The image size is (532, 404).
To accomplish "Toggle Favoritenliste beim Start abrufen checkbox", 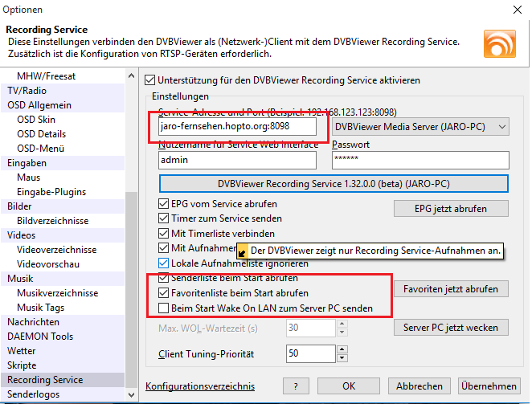I will (x=163, y=292).
